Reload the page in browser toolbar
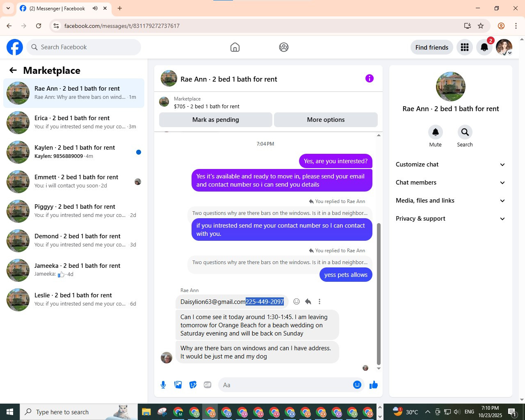 (x=39, y=26)
